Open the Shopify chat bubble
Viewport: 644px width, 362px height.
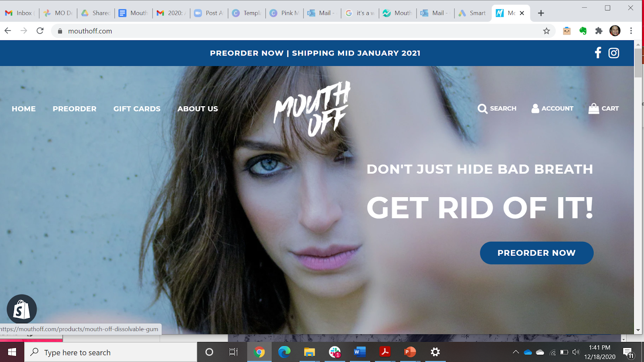click(22, 309)
